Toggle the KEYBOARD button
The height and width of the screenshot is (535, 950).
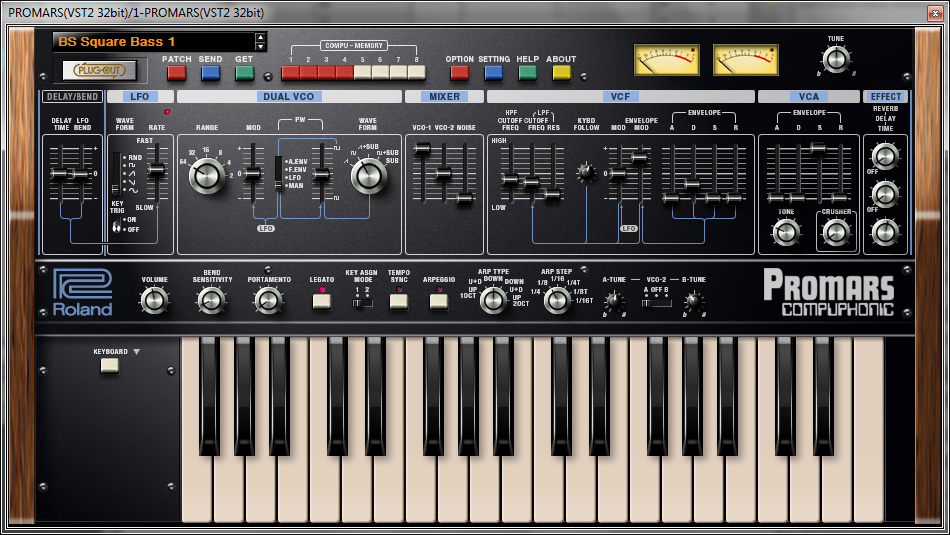[x=110, y=366]
